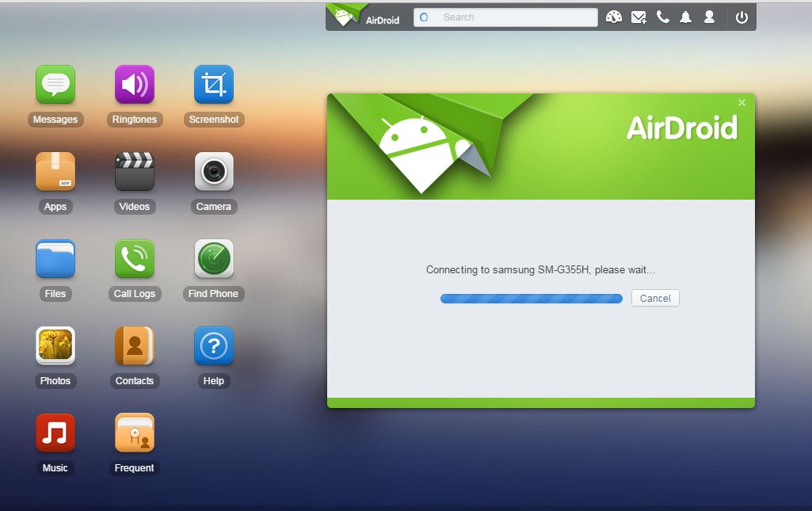Open the Contacts book icon

tap(135, 345)
